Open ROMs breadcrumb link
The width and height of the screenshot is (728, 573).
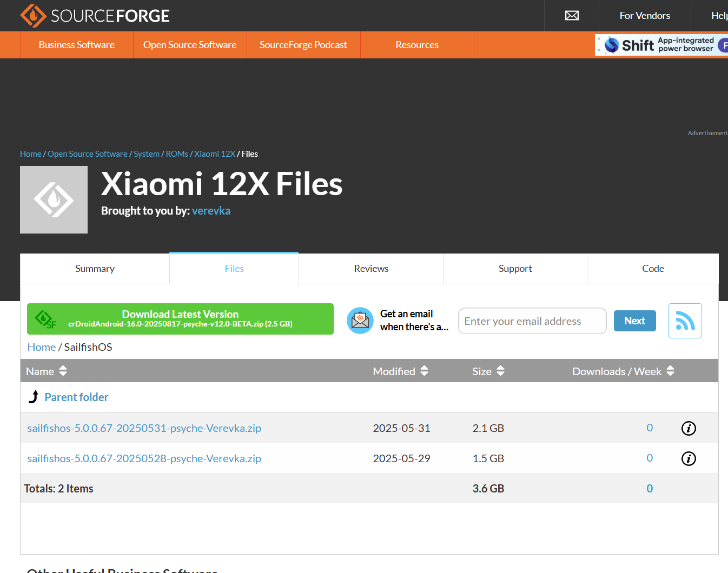177,154
